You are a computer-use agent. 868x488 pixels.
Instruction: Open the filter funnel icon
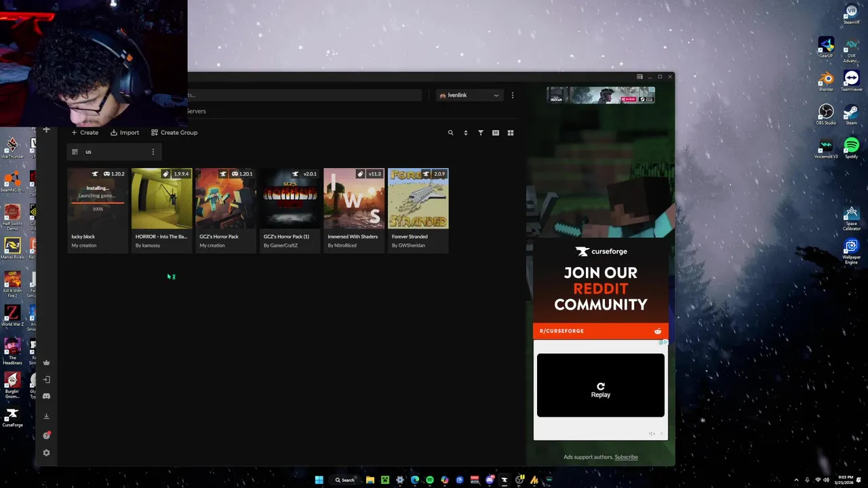click(480, 133)
